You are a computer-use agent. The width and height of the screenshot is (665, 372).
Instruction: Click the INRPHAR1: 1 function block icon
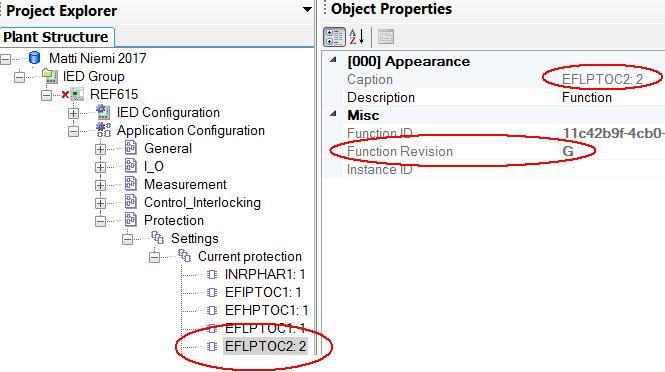tap(212, 274)
